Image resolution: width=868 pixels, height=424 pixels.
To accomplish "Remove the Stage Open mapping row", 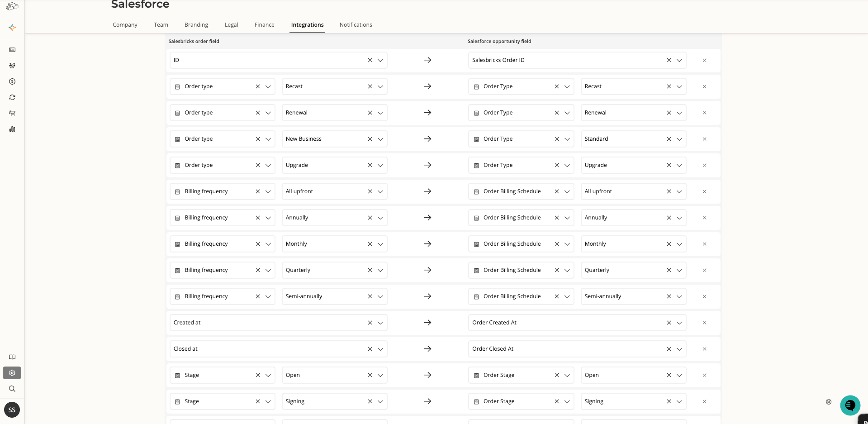I will click(704, 375).
